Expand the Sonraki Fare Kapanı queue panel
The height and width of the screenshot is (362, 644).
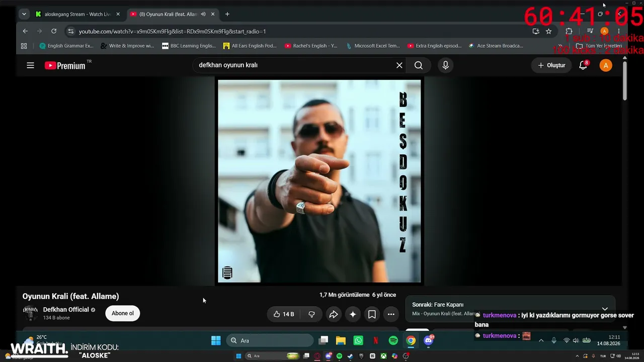coord(605,309)
